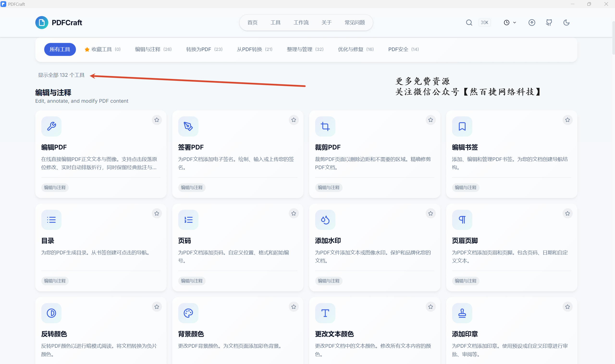
Task: Open the 工具 navigation item
Action: 276,23
